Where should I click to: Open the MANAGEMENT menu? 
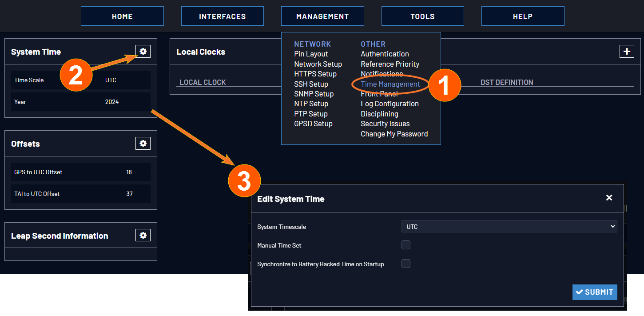322,16
